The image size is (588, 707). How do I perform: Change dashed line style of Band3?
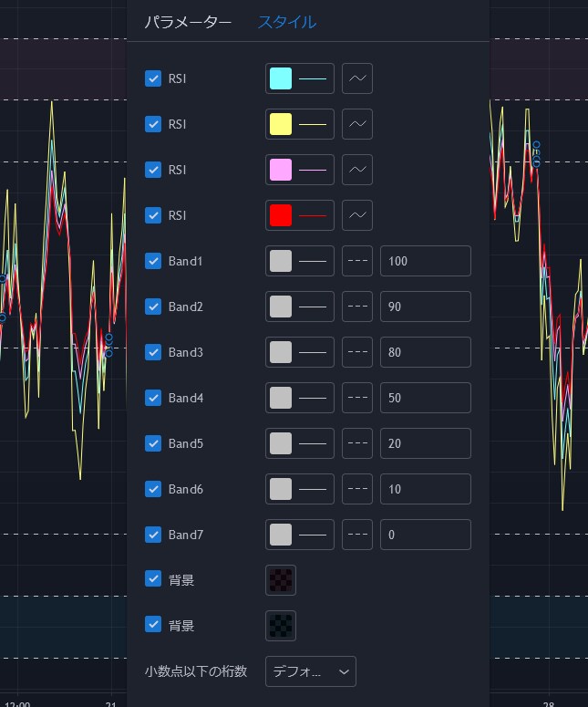pyautogui.click(x=357, y=352)
